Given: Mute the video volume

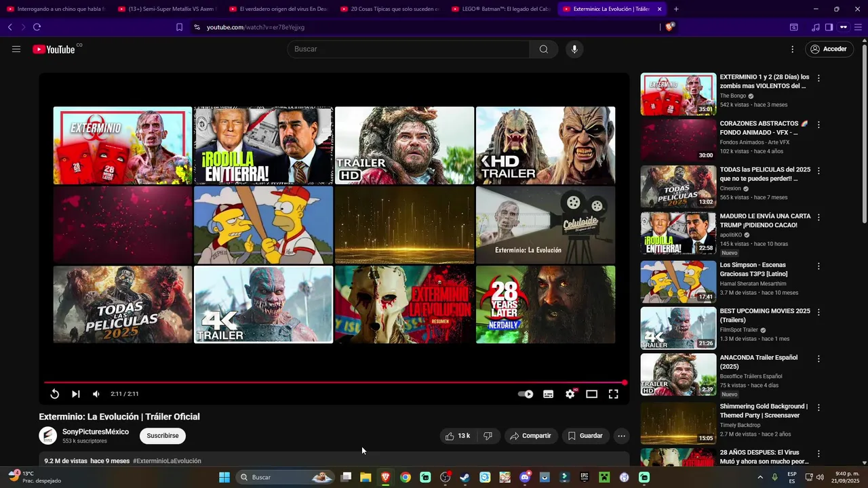Looking at the screenshot, I should (x=96, y=394).
